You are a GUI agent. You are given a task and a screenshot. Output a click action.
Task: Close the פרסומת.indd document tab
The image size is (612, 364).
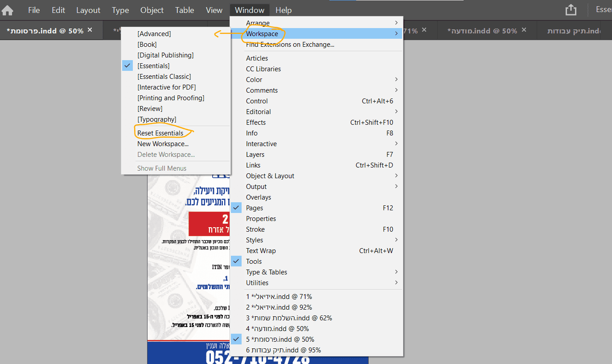coord(90,30)
